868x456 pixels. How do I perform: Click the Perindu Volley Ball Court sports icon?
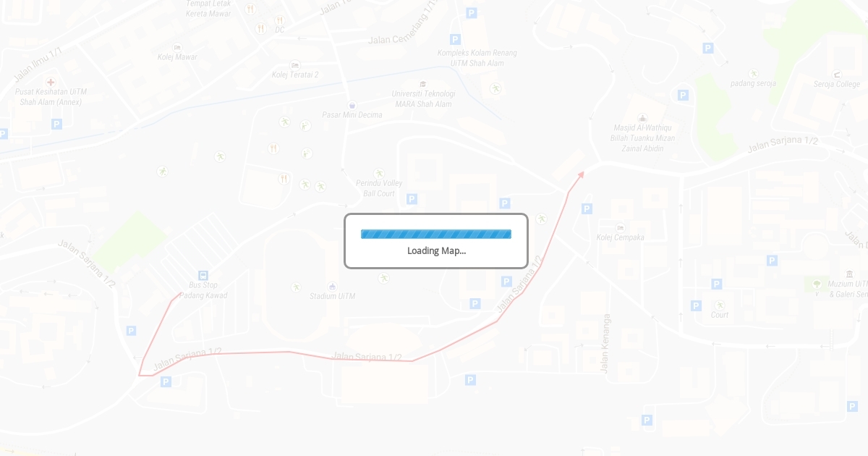[379, 174]
